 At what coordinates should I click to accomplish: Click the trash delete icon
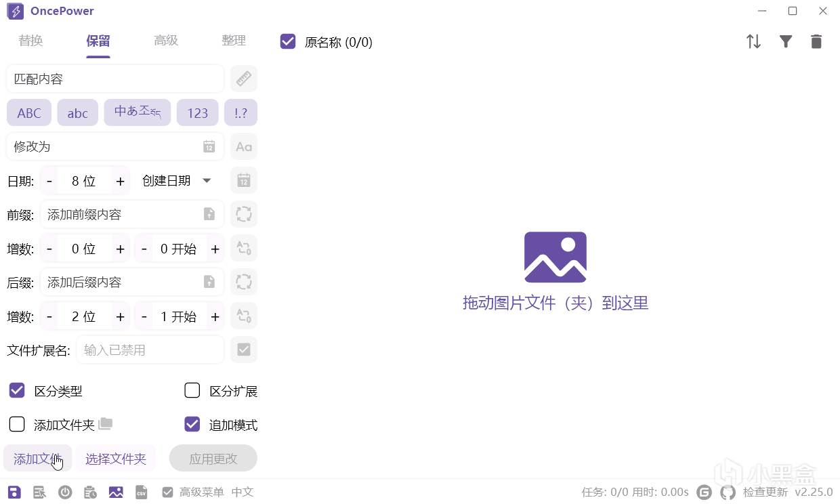point(816,42)
